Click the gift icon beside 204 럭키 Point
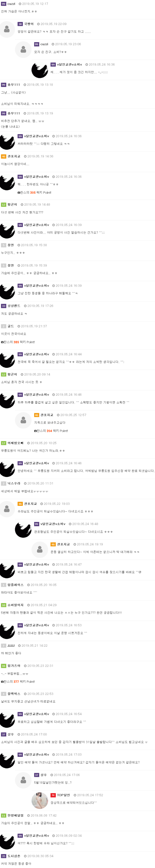Image resolution: width=155 pixels, height=868 pixels. click(x=35, y=431)
